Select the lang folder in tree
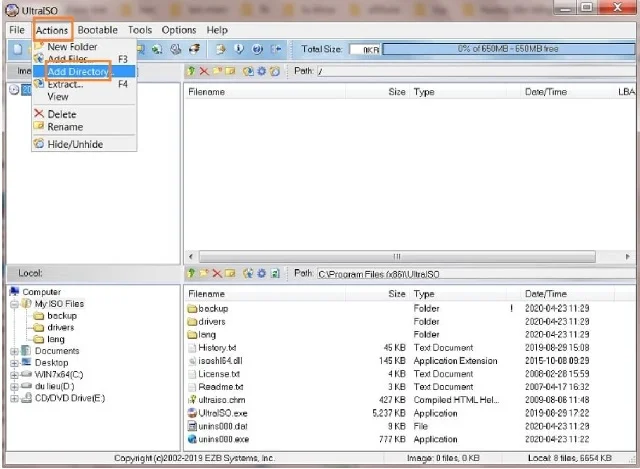 (x=56, y=339)
